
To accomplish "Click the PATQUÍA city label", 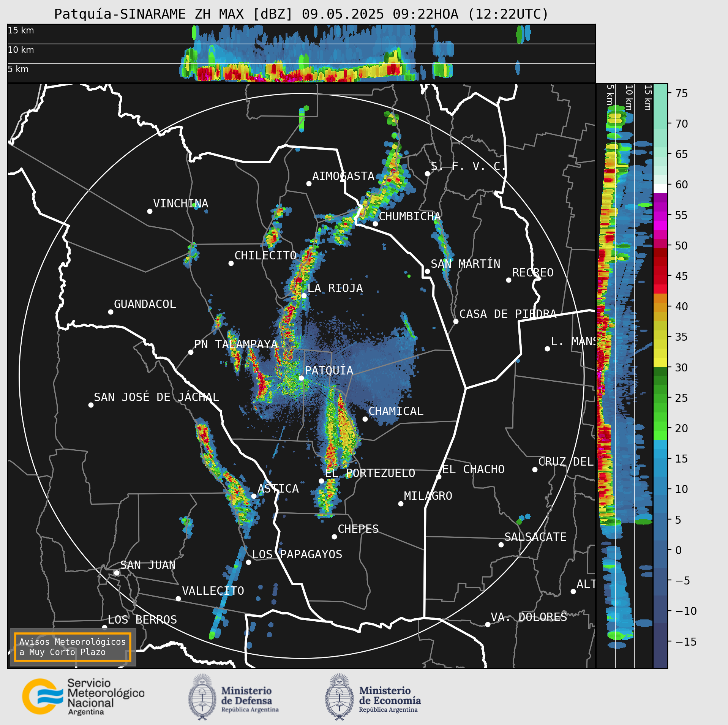I will (329, 370).
